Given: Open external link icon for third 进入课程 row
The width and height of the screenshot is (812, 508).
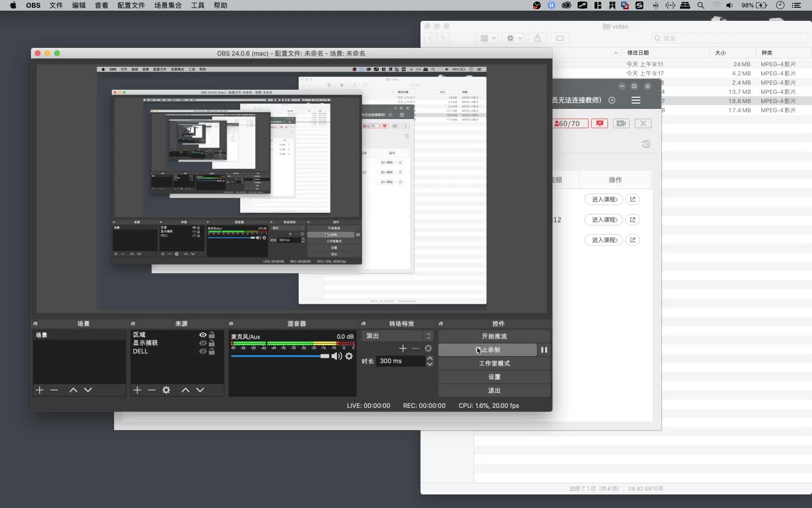Looking at the screenshot, I should click(x=633, y=240).
